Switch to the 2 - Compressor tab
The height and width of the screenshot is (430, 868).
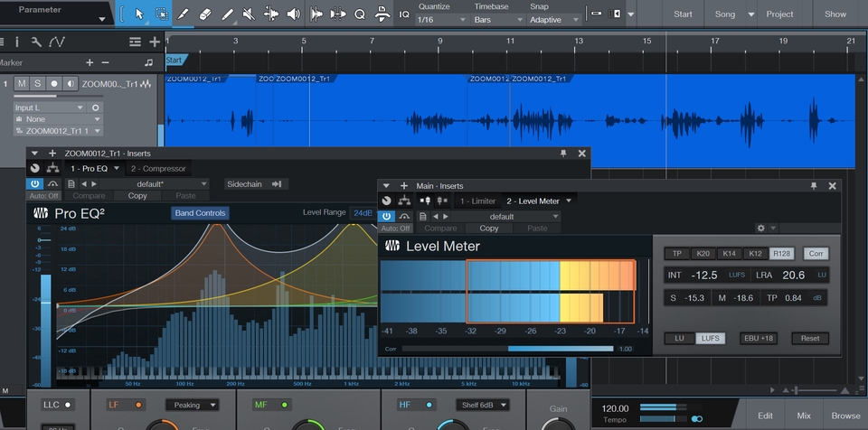(158, 169)
